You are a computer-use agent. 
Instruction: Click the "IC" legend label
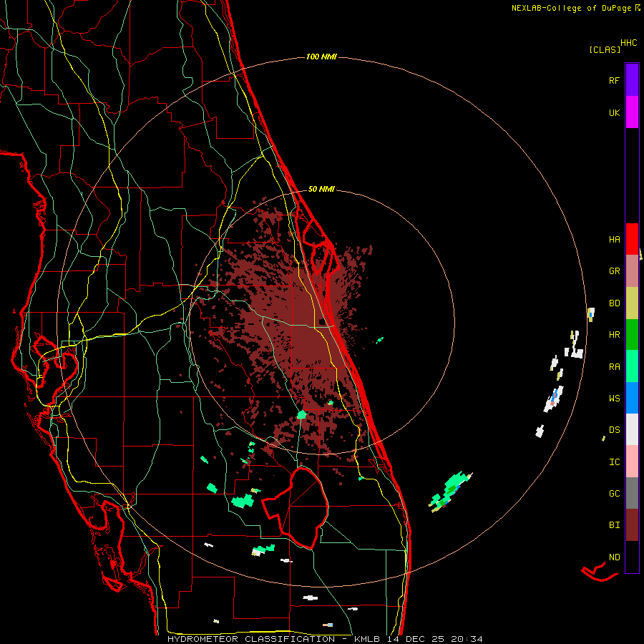(x=614, y=462)
